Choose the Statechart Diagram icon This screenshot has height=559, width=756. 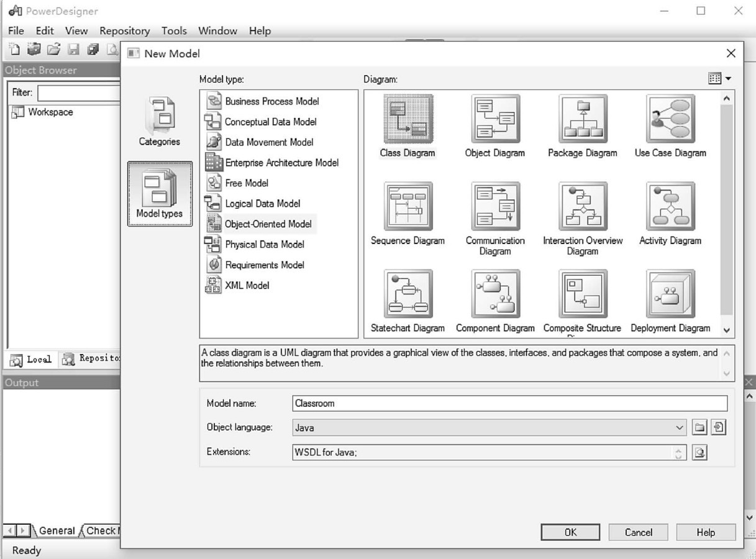[408, 294]
